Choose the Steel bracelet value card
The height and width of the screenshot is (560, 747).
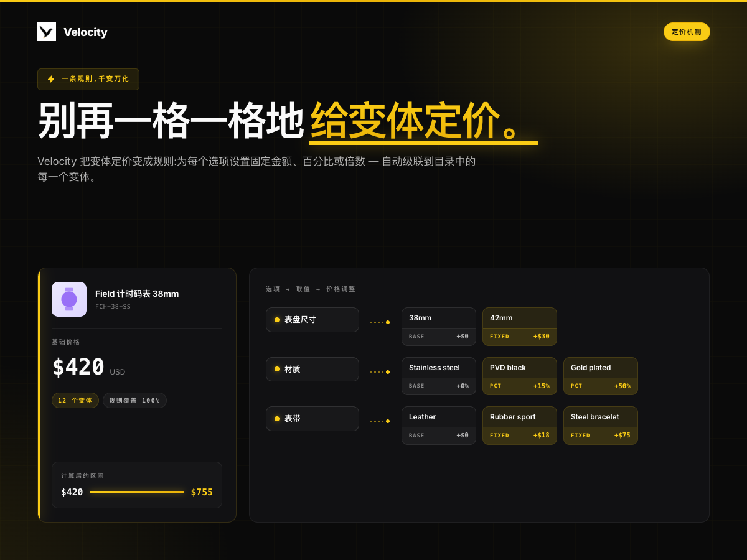coord(601,426)
